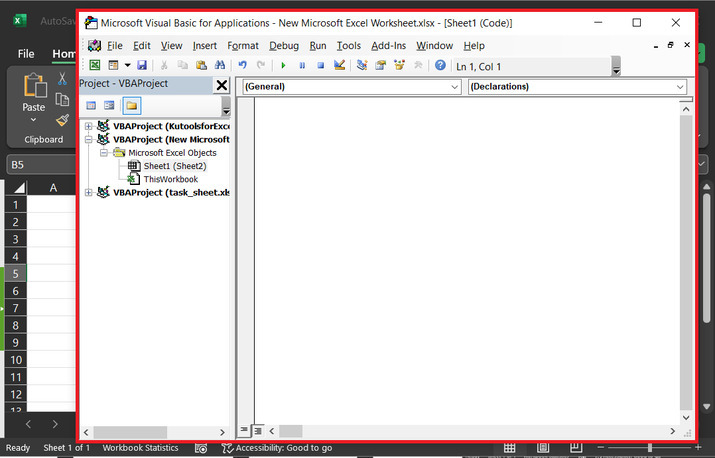The width and height of the screenshot is (715, 458).
Task: Click VBA editor system menu icon beside File
Action: tap(94, 46)
